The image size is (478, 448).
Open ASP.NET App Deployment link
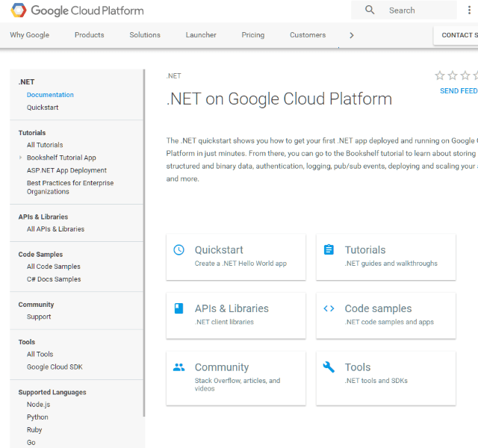pos(66,170)
